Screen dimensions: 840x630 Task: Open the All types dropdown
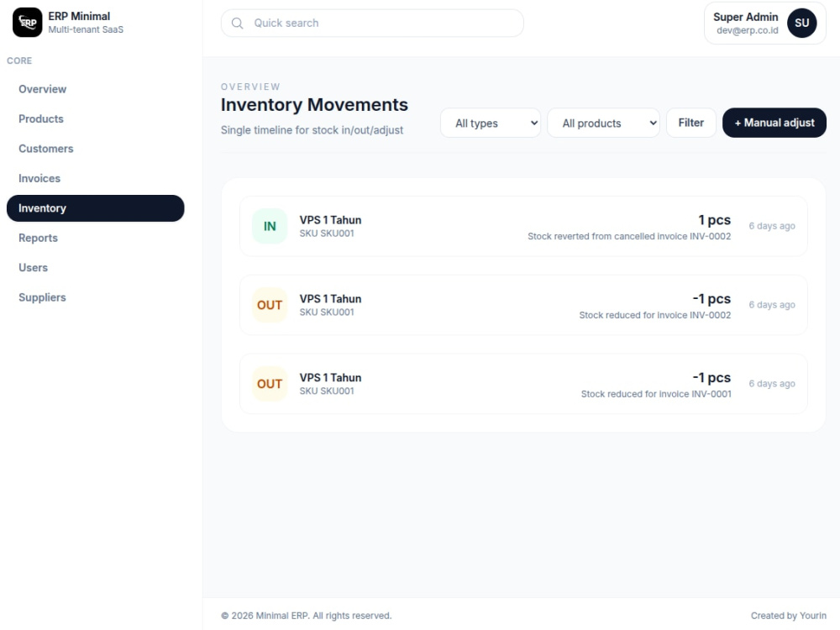491,123
